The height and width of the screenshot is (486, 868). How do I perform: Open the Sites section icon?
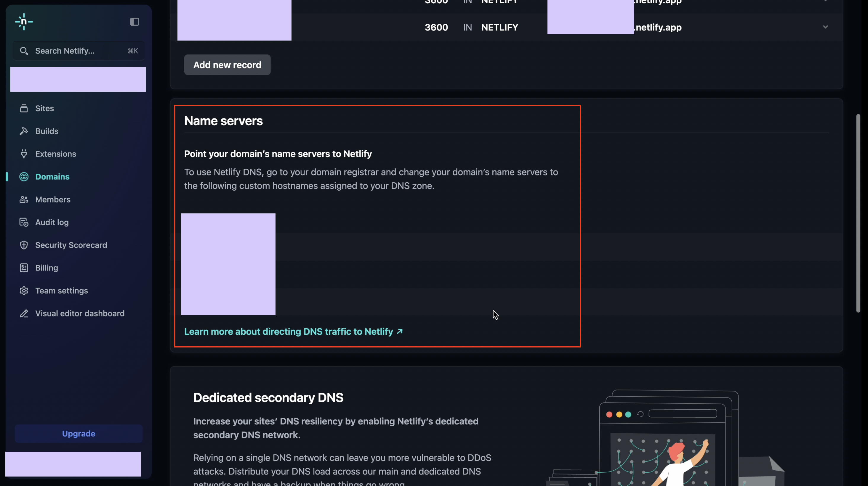point(24,108)
